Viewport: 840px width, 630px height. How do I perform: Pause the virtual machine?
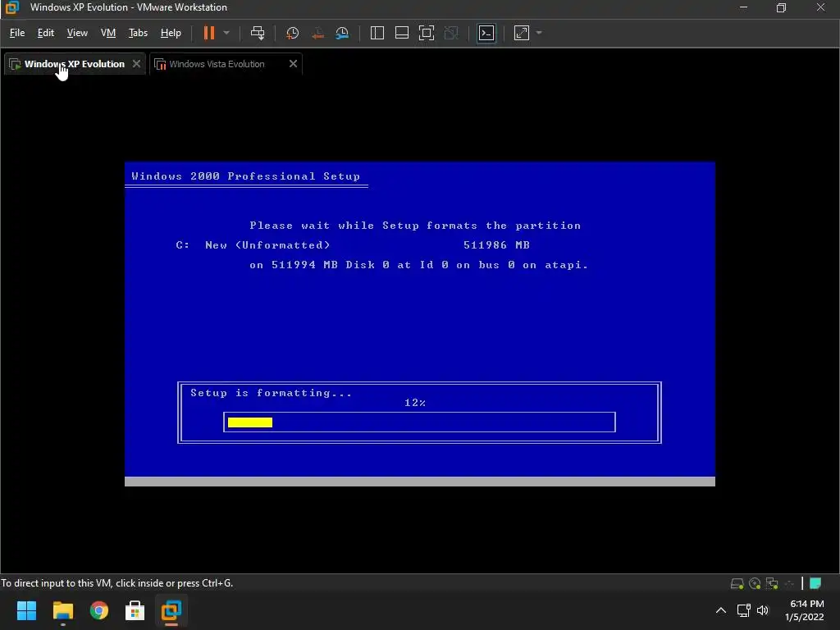click(209, 33)
